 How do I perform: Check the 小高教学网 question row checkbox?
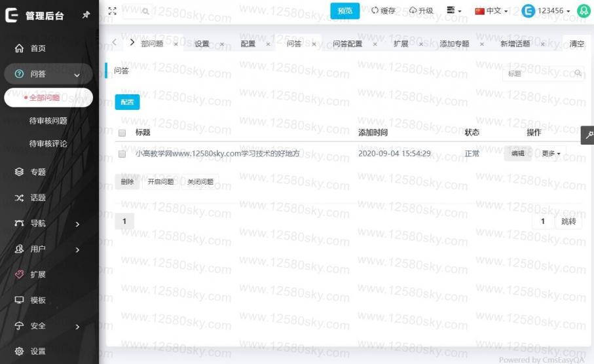click(122, 154)
